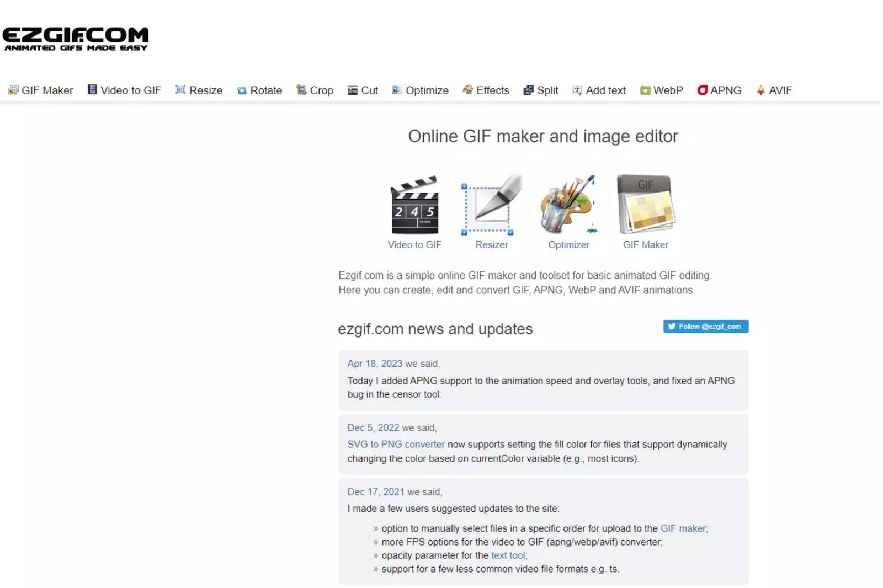Click the Rotate nav icon

(242, 90)
